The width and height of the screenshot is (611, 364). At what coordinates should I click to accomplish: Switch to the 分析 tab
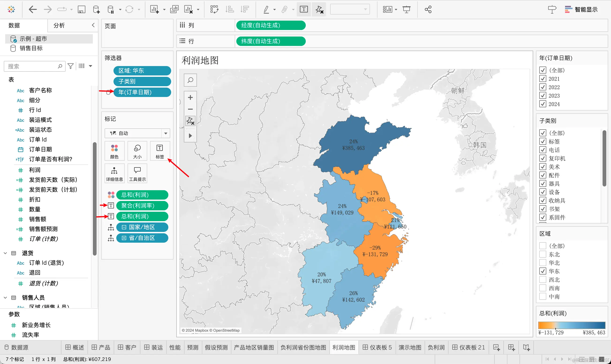(59, 25)
